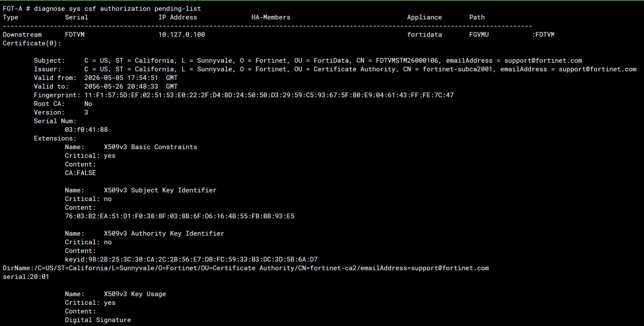This screenshot has width=644, height=326.
Task: Click 'Content:' label under Key Usage
Action: click(x=80, y=311)
